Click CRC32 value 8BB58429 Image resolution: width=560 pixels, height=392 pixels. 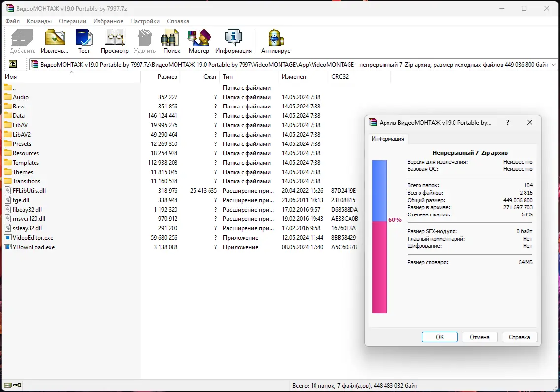344,237
